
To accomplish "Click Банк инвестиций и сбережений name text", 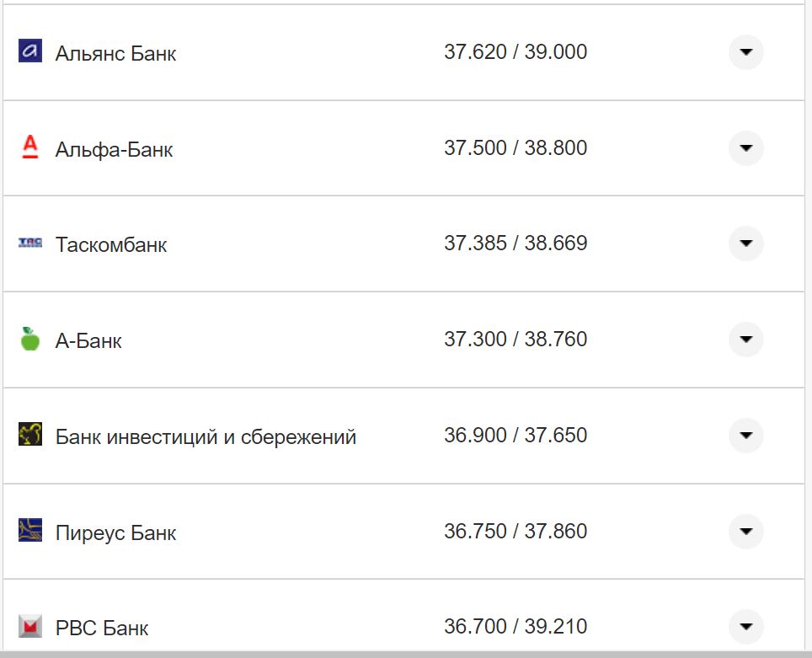I will (206, 437).
